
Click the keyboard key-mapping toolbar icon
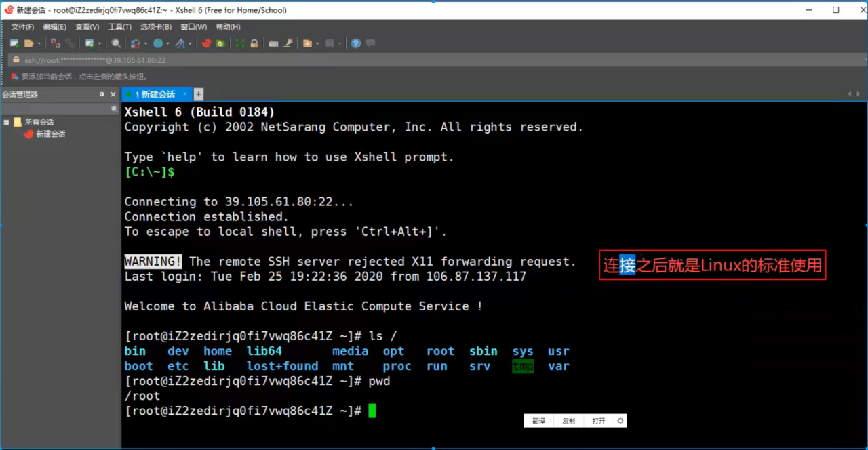coord(273,43)
